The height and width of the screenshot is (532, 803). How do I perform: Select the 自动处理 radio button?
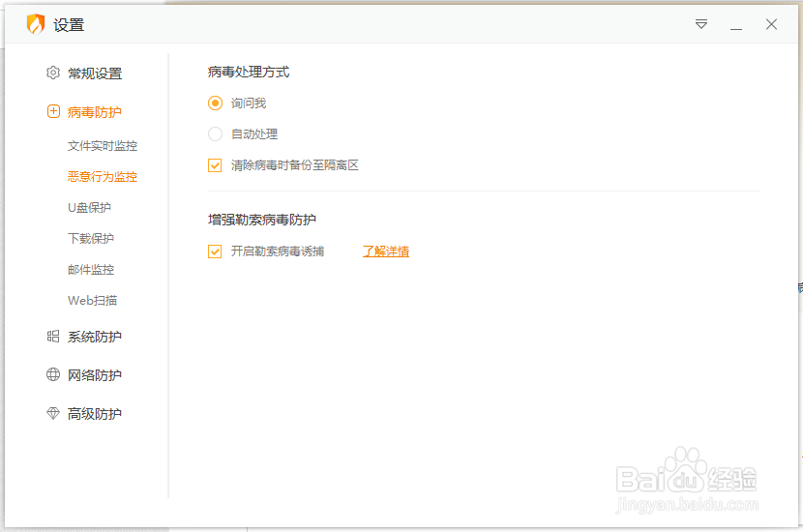coord(215,134)
